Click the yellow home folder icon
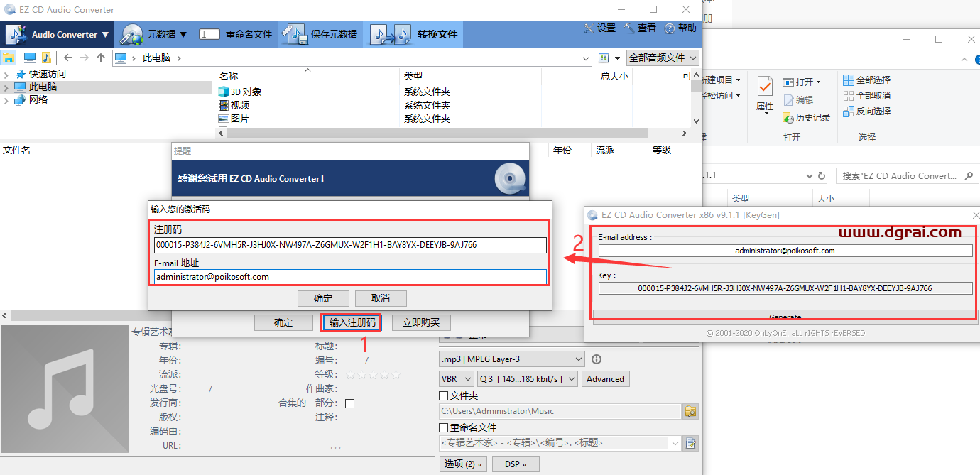This screenshot has width=980, height=475. point(9,58)
